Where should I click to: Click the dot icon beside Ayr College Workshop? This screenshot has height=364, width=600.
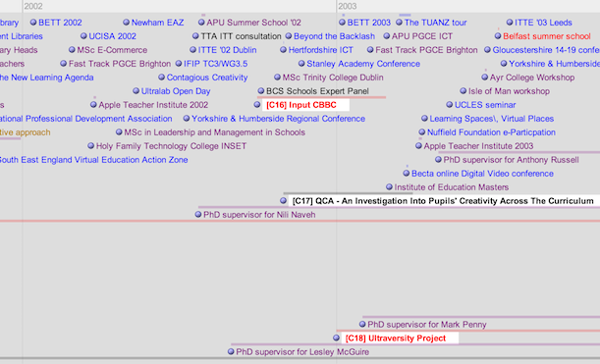pyautogui.click(x=485, y=78)
